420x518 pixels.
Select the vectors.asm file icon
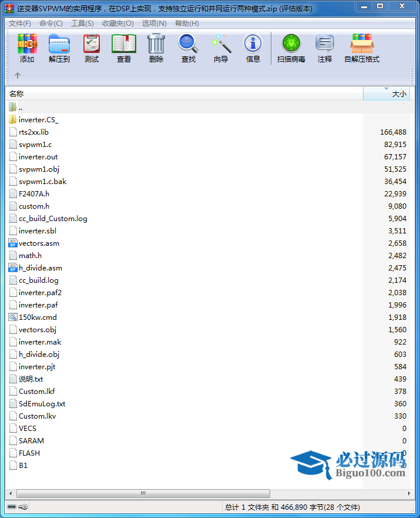(x=12, y=243)
